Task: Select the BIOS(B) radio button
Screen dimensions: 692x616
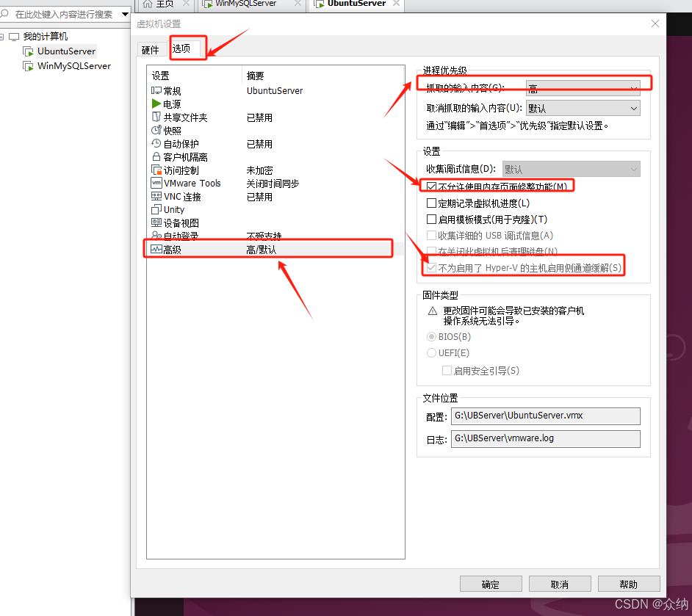Action: 432,337
